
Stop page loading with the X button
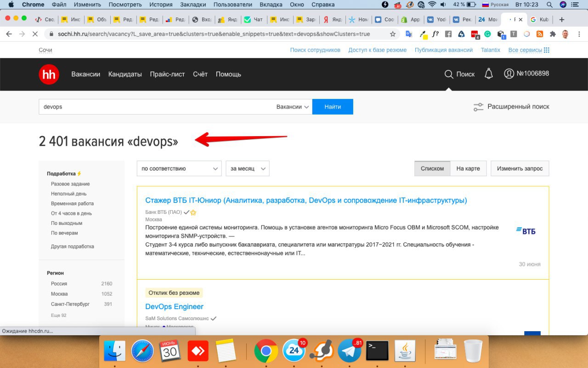point(35,34)
